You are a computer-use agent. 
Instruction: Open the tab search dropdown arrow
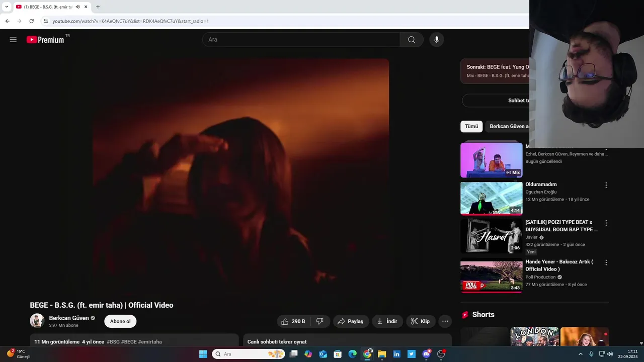click(7, 7)
